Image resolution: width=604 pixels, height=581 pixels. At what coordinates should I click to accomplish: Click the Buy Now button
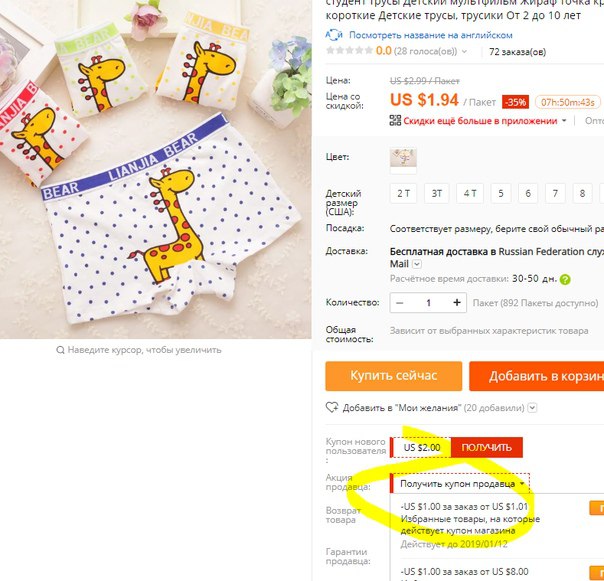(x=394, y=376)
